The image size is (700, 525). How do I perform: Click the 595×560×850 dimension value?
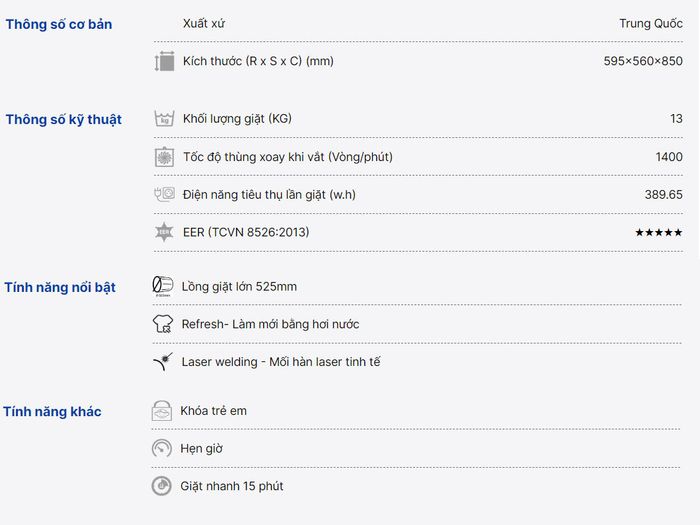tap(643, 61)
